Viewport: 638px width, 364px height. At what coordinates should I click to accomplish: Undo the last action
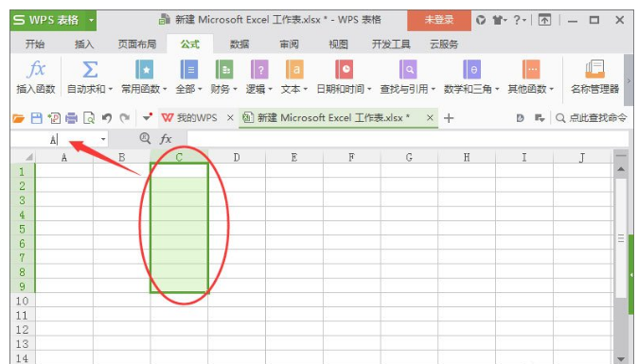[107, 118]
